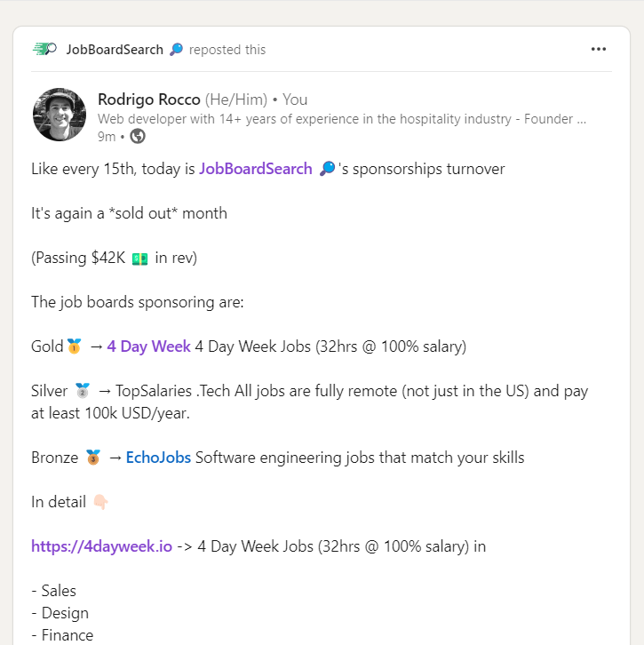This screenshot has width=644, height=645.
Task: Click the "reposted this" label text
Action: click(x=227, y=50)
